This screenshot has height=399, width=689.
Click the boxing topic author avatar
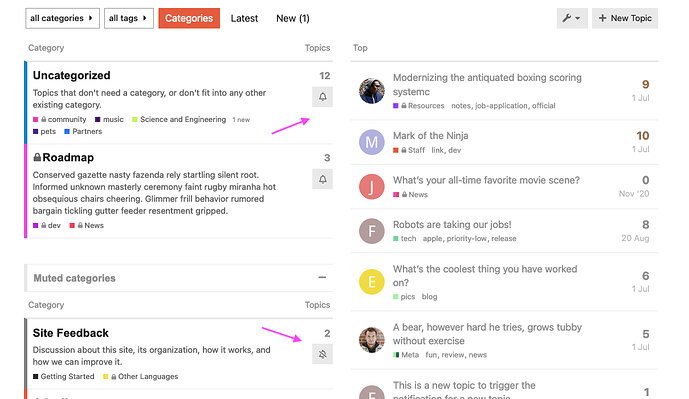[372, 91]
